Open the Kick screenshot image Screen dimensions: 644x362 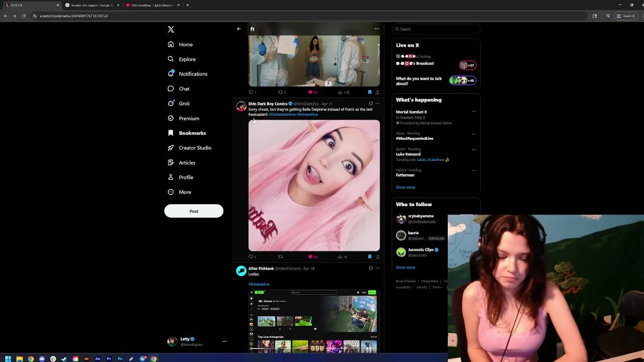click(314, 321)
